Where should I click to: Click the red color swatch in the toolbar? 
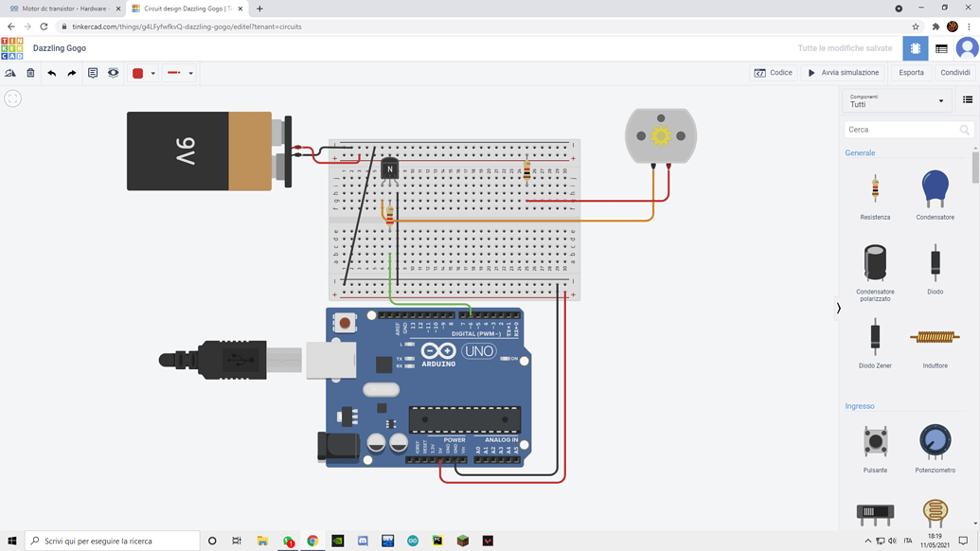pos(135,72)
